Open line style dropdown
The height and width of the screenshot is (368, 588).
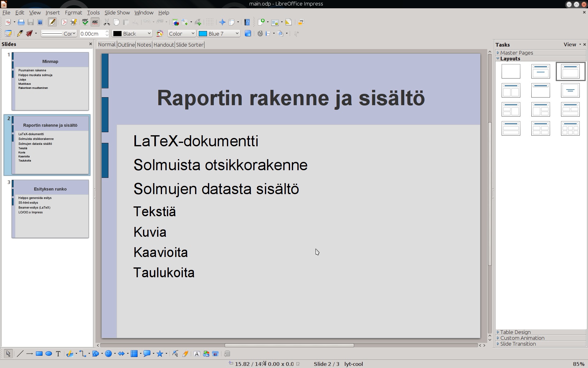(58, 33)
